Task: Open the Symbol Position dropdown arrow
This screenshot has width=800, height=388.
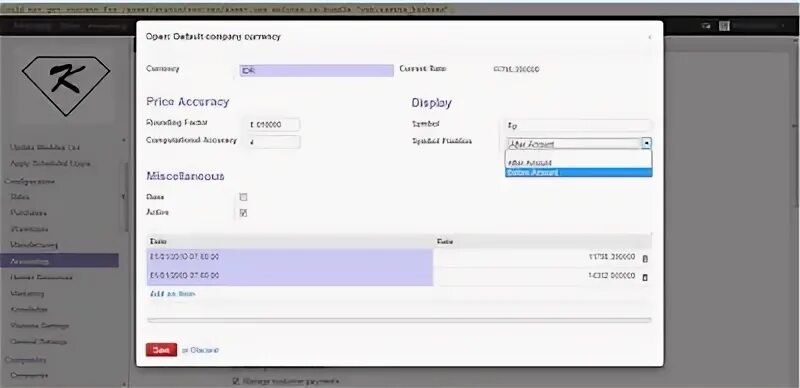Action: [x=646, y=144]
